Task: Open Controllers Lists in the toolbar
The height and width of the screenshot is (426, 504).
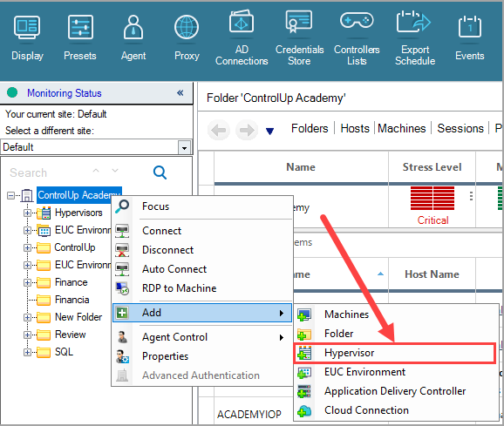Action: pos(357,37)
